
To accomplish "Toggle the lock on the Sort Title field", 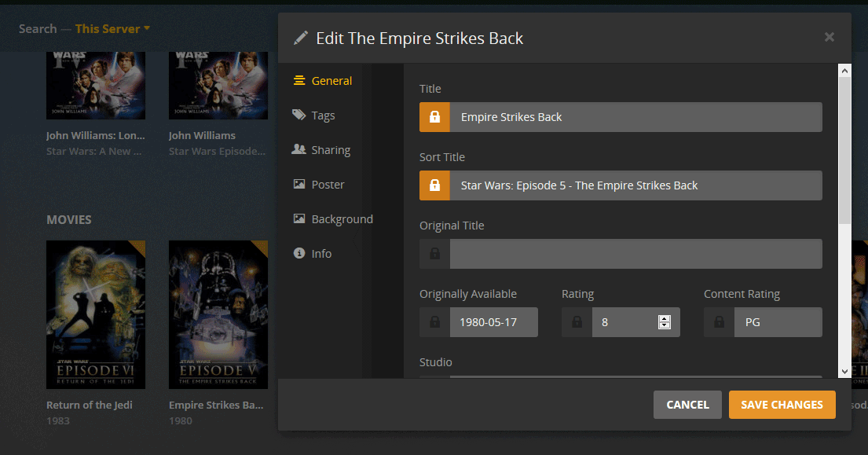I will [x=434, y=185].
